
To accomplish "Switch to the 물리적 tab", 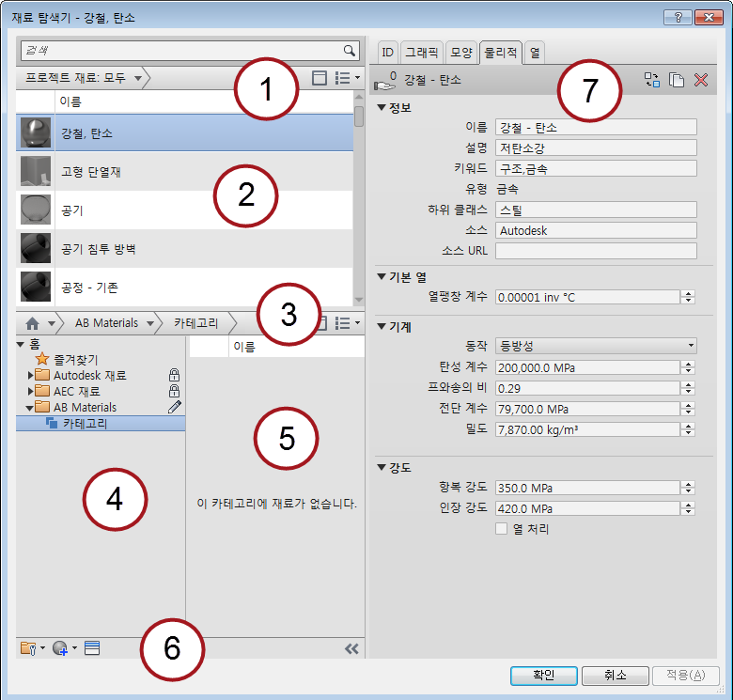I will (x=501, y=53).
